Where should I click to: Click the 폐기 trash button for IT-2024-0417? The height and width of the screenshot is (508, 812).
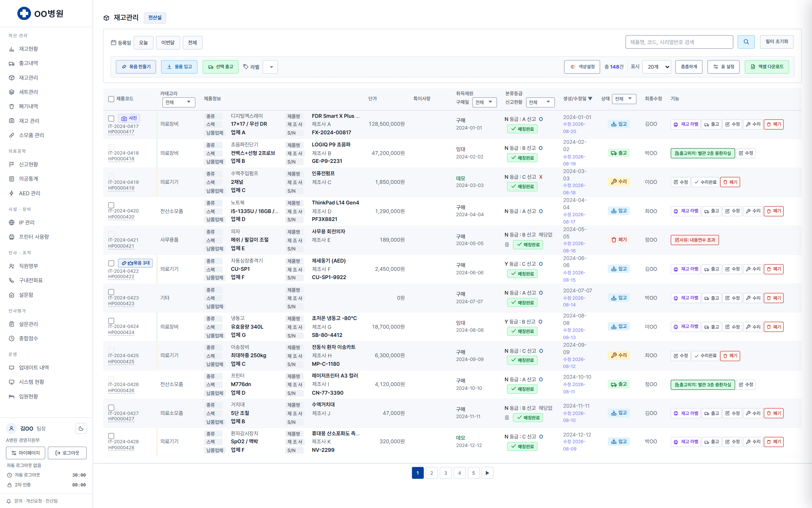773,124
